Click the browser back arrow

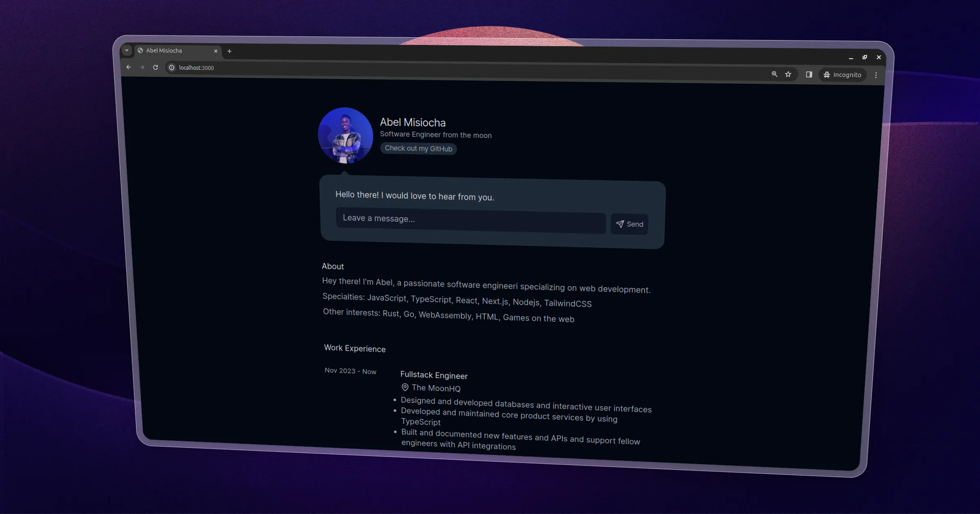pos(129,67)
